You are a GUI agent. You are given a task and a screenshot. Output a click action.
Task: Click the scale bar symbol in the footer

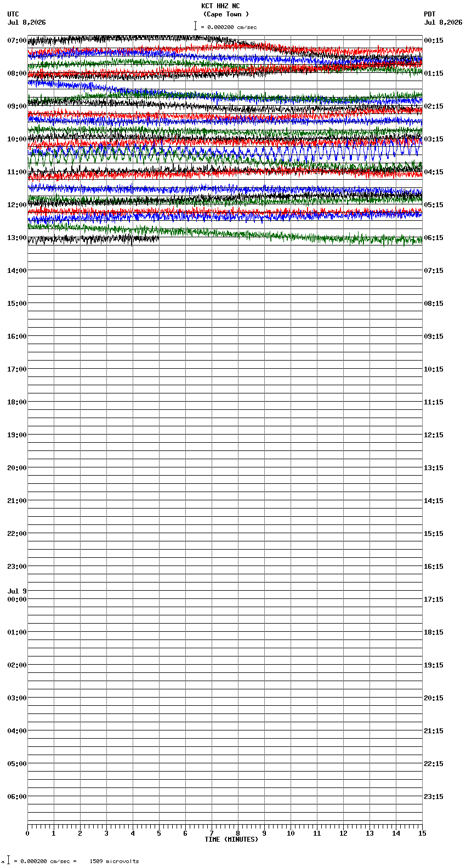[8, 860]
